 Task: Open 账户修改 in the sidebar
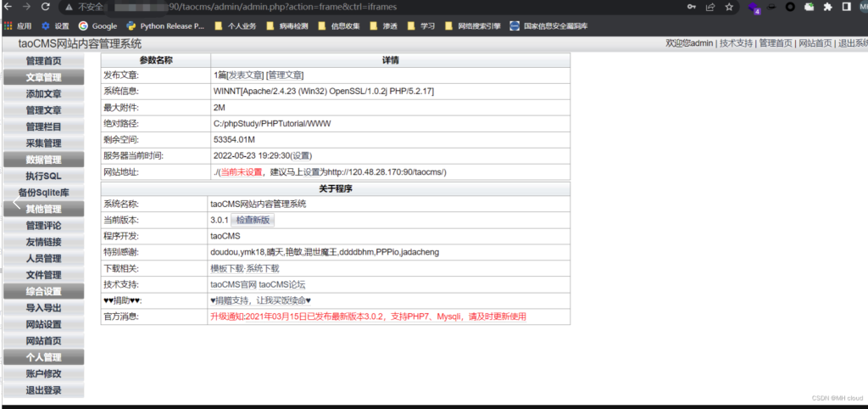pos(44,373)
